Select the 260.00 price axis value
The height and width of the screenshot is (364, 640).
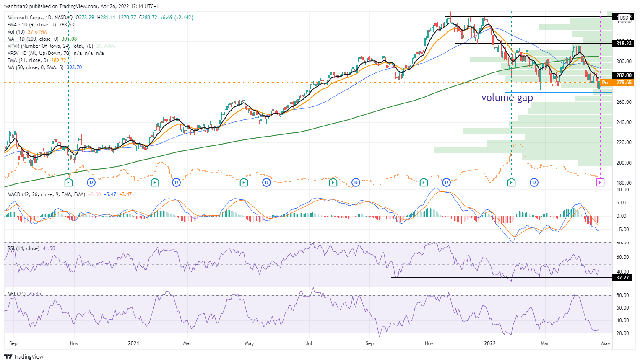tap(624, 102)
